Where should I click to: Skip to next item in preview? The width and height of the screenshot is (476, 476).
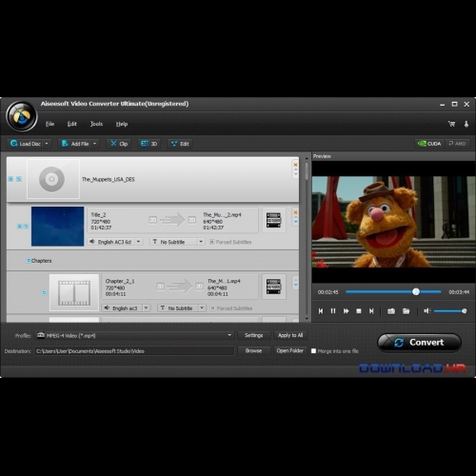[x=371, y=311]
